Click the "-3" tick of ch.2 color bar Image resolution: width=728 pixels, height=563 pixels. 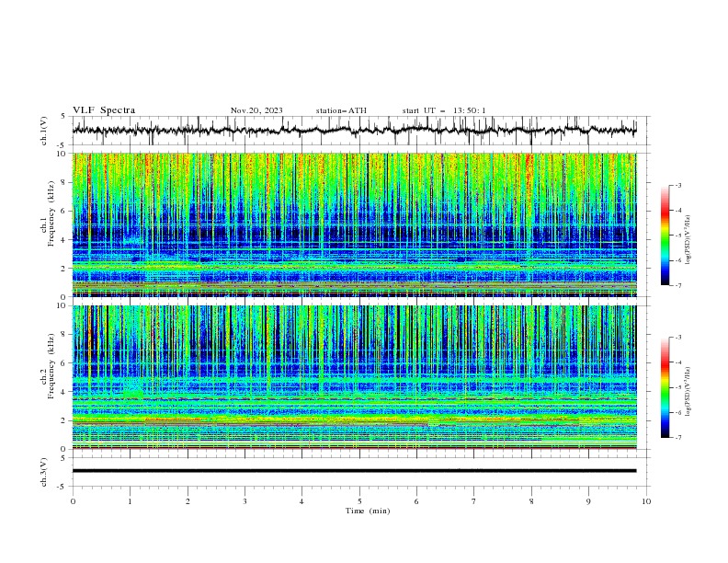tap(678, 338)
